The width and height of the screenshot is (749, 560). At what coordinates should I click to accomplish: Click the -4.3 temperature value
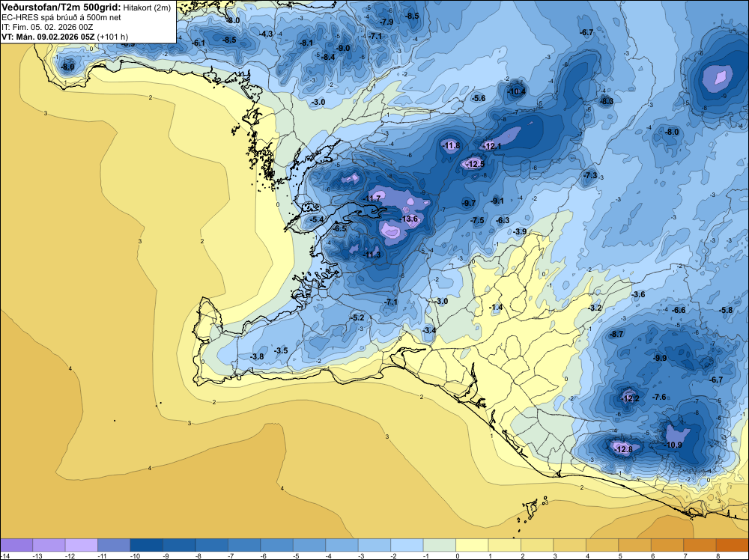(x=266, y=34)
